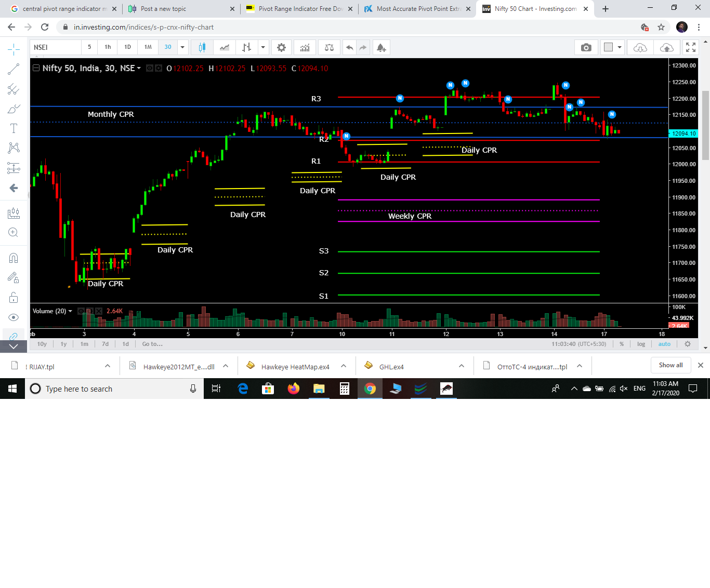Toggle log scale mode
The width and height of the screenshot is (710, 588).
641,344
